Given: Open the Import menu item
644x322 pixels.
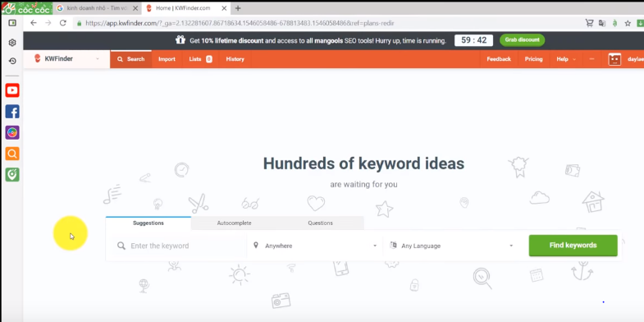Looking at the screenshot, I should click(167, 59).
